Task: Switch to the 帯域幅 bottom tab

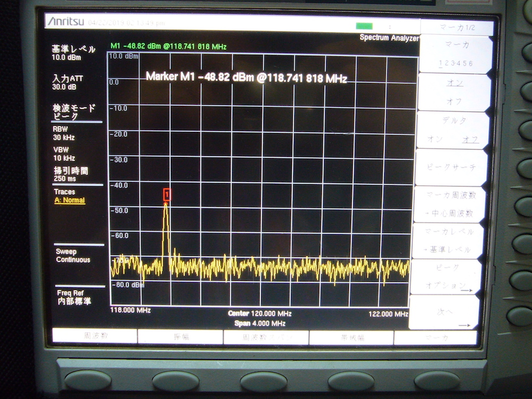Action: 351,336
